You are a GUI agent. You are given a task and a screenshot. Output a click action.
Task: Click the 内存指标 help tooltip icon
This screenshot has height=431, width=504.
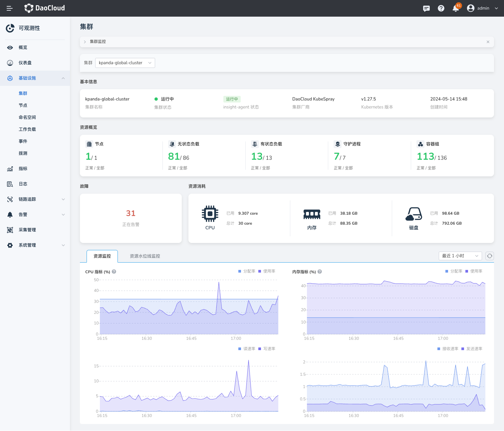(320, 272)
